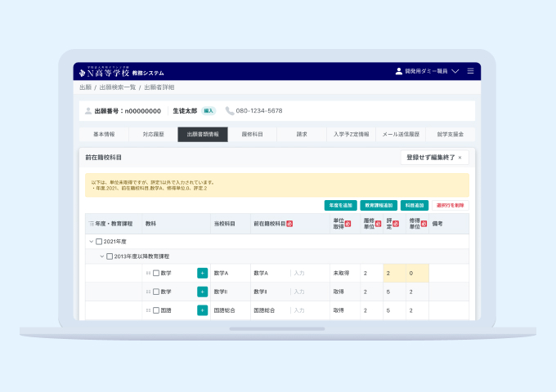Click highlighted 修得単位 cell with 0
The width and height of the screenshot is (556, 392).
click(417, 273)
